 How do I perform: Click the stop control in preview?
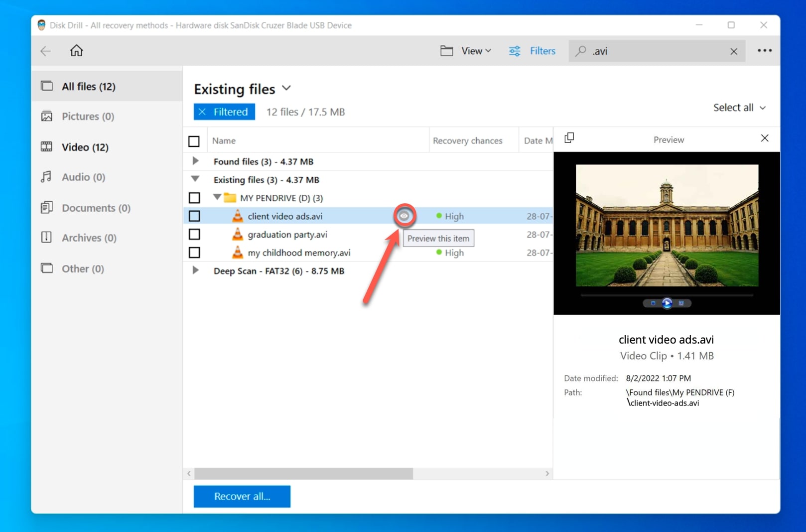tap(653, 303)
